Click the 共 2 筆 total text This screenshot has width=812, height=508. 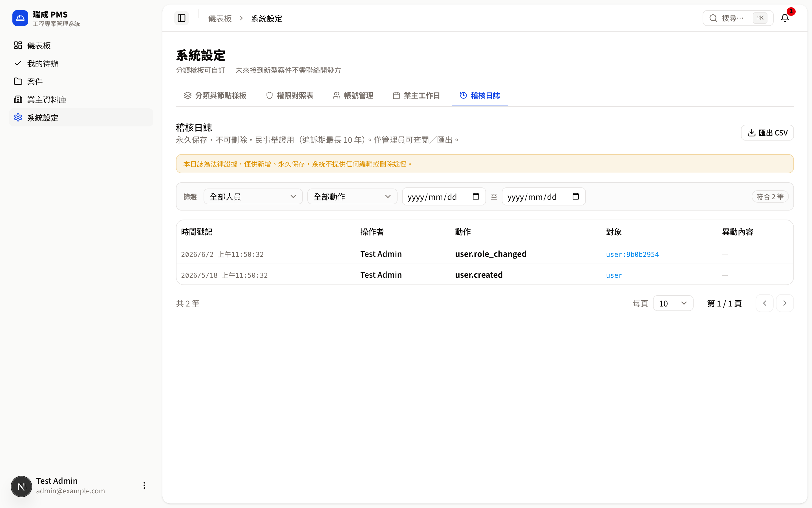coord(187,303)
